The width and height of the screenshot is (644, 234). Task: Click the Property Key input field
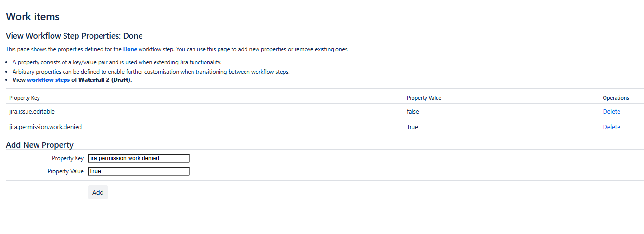139,158
